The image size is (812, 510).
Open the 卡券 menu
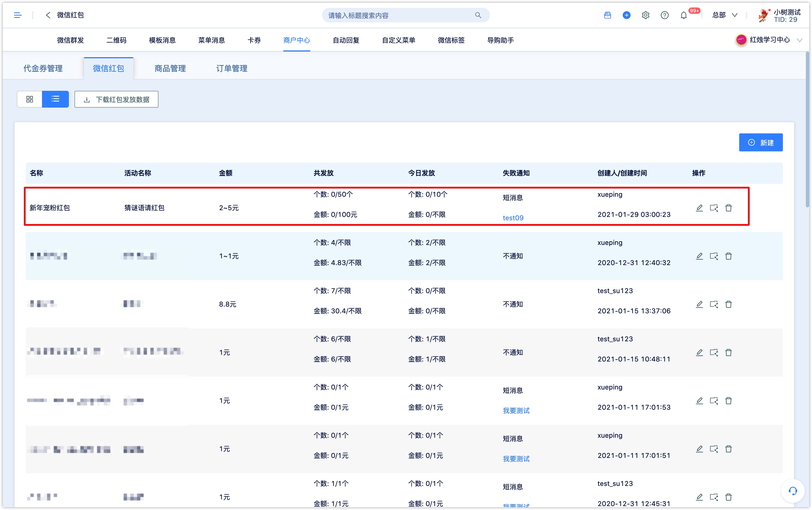pos(254,40)
